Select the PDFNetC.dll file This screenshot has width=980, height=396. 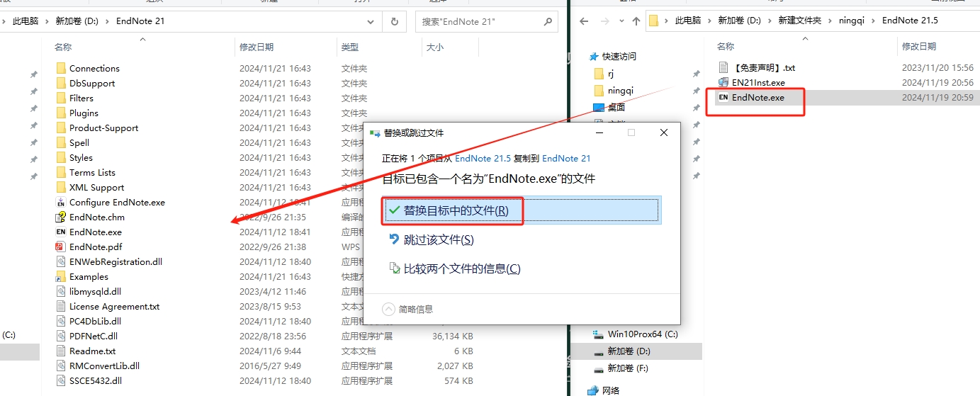click(x=94, y=336)
